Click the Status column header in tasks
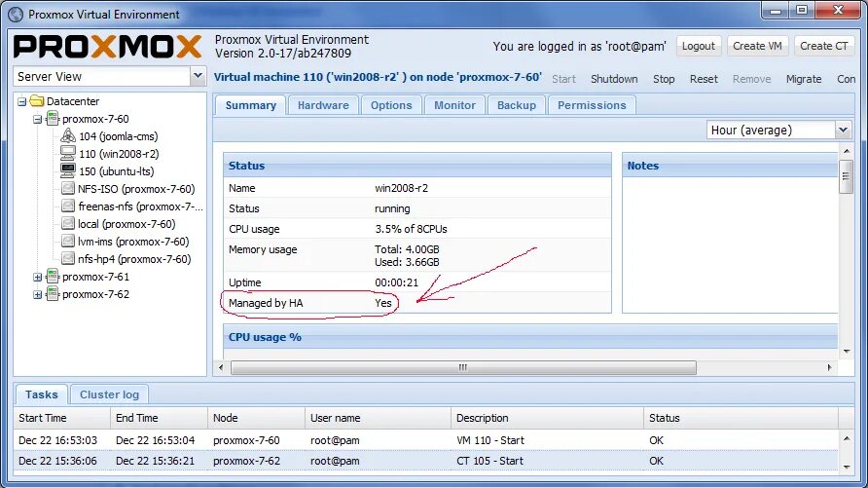This screenshot has width=868, height=488. click(741, 418)
